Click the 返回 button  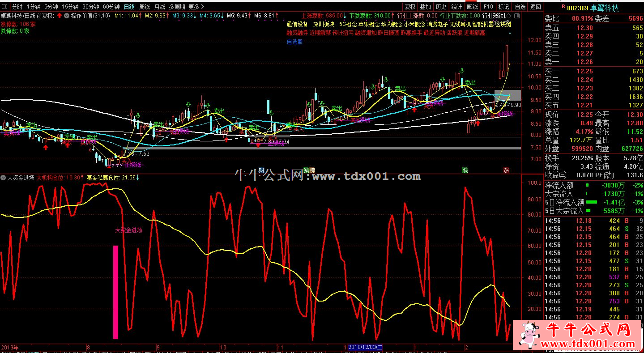click(535, 7)
